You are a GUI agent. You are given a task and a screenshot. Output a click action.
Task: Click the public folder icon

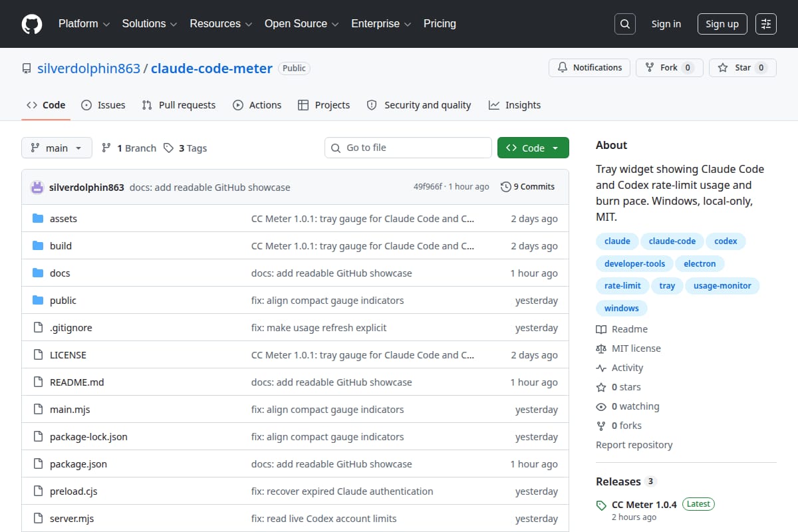(38, 301)
